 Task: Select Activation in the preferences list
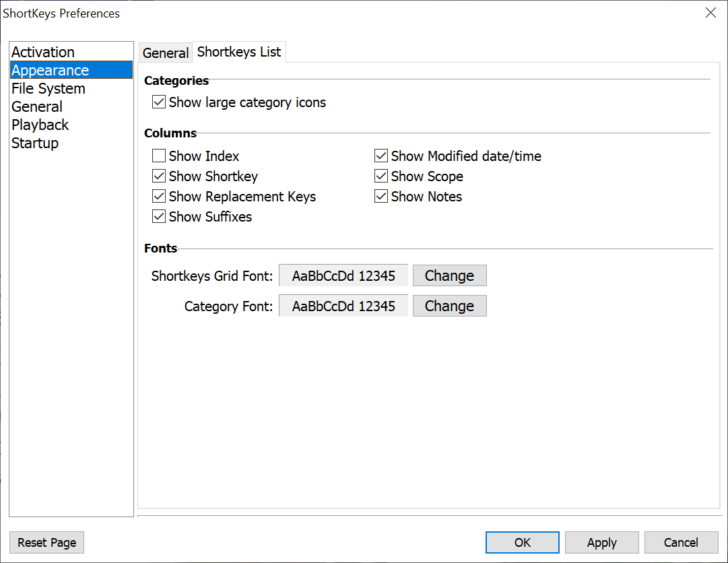tap(43, 53)
